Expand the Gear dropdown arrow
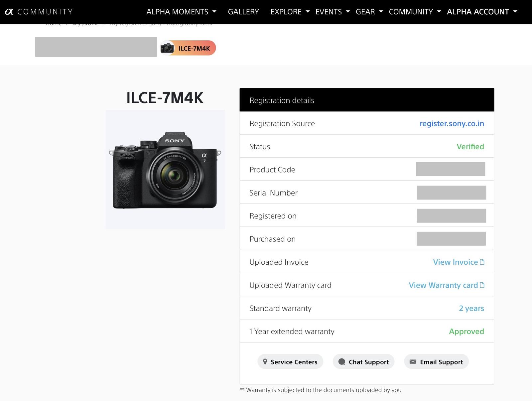Screen dimensions: 532x401 (x=381, y=12)
